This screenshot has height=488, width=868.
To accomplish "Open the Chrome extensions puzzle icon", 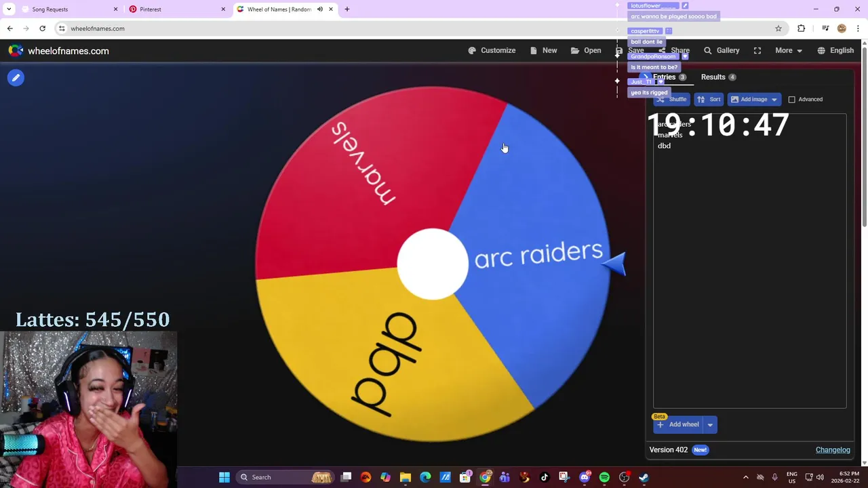I will point(802,28).
